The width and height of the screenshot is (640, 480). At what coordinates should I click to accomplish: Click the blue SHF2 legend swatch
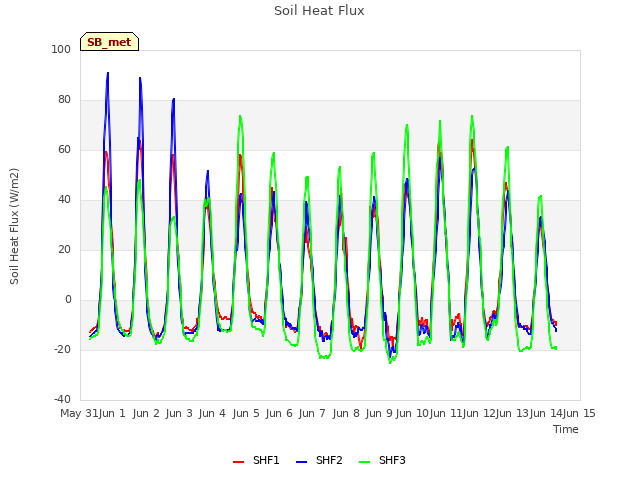tap(301, 462)
